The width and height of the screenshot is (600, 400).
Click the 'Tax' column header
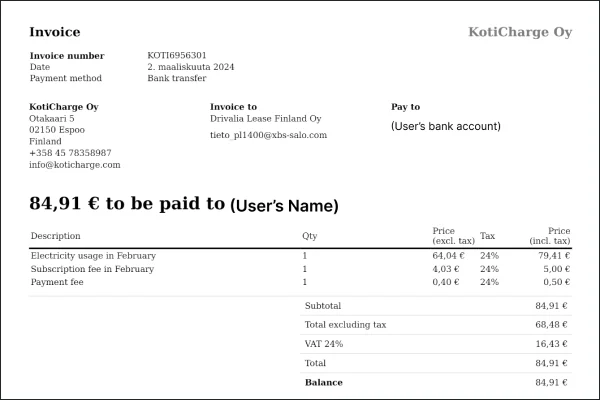[488, 236]
